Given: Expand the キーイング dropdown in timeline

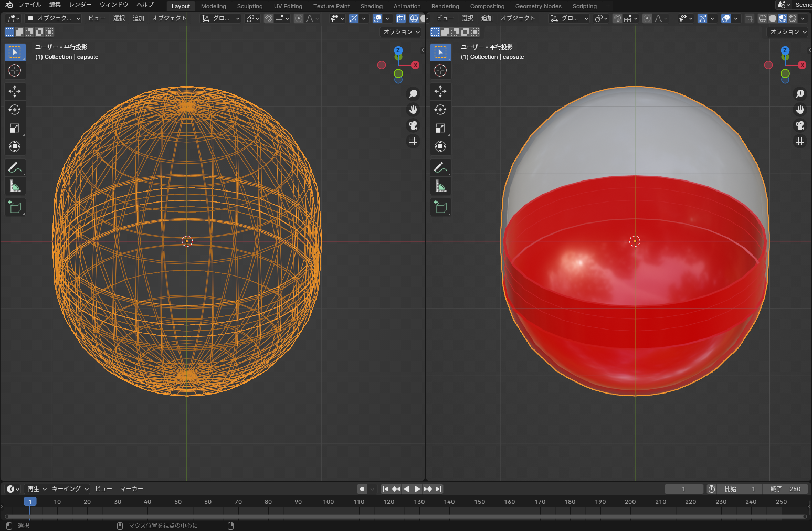Looking at the screenshot, I should (70, 489).
